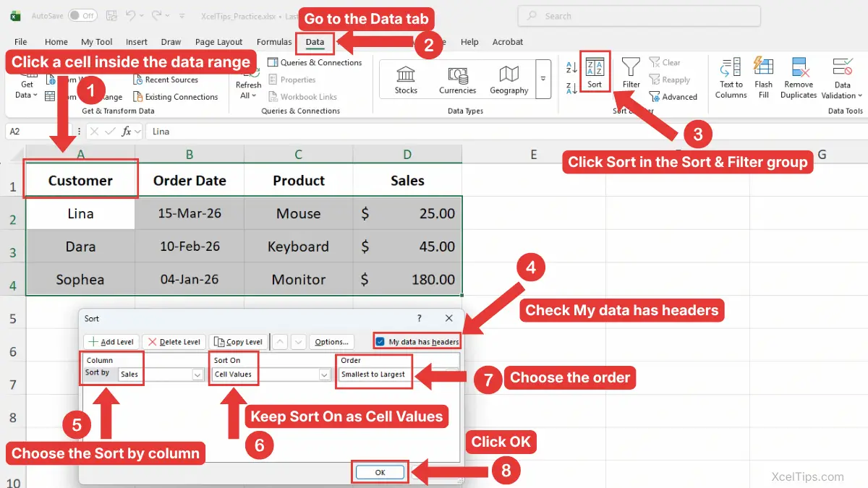This screenshot has height=488, width=868.
Task: Select cell containing Dara
Action: 80,247
